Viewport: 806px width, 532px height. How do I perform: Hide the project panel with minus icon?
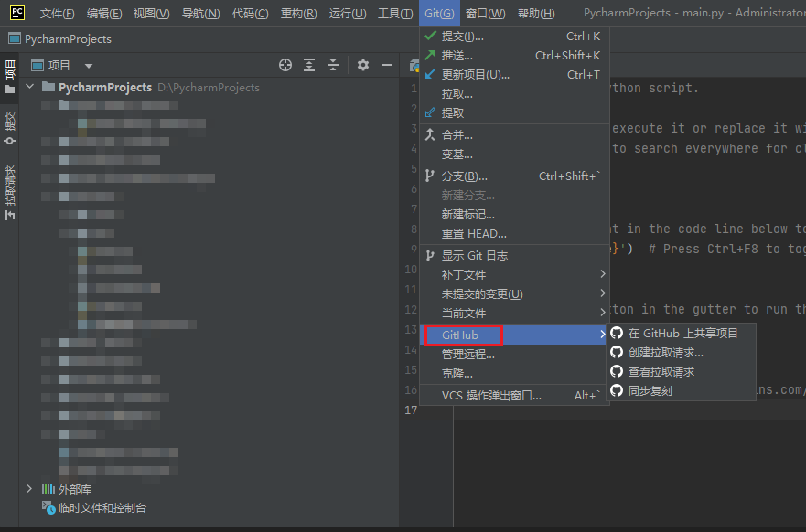387,65
